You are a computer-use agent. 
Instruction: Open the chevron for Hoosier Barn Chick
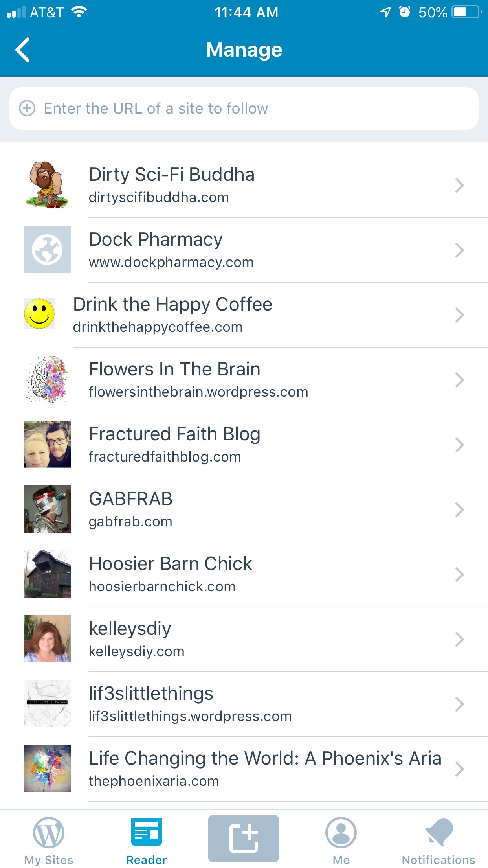[459, 574]
